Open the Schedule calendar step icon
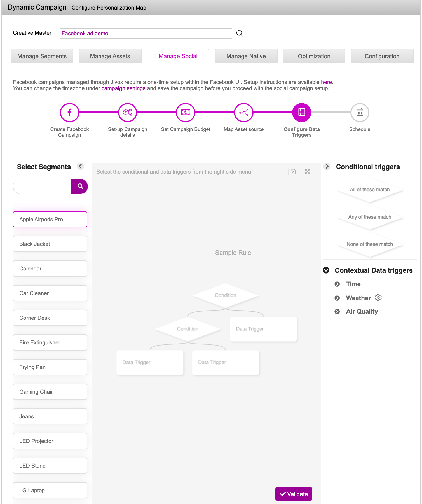 coord(360,113)
